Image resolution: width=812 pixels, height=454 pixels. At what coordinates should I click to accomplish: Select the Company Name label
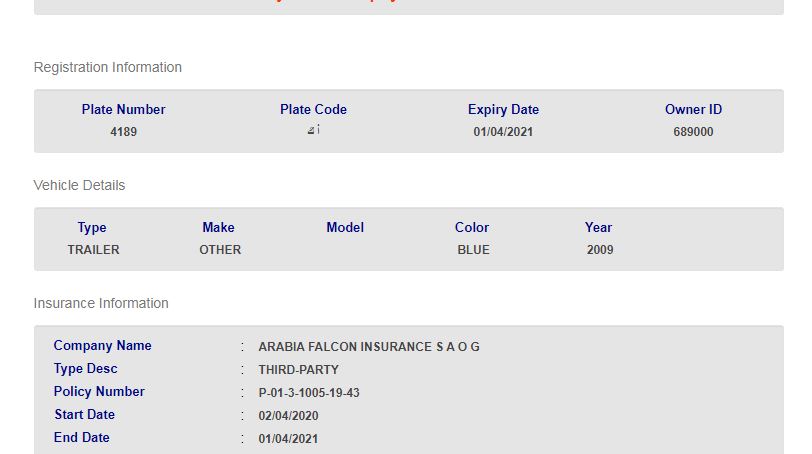(103, 346)
